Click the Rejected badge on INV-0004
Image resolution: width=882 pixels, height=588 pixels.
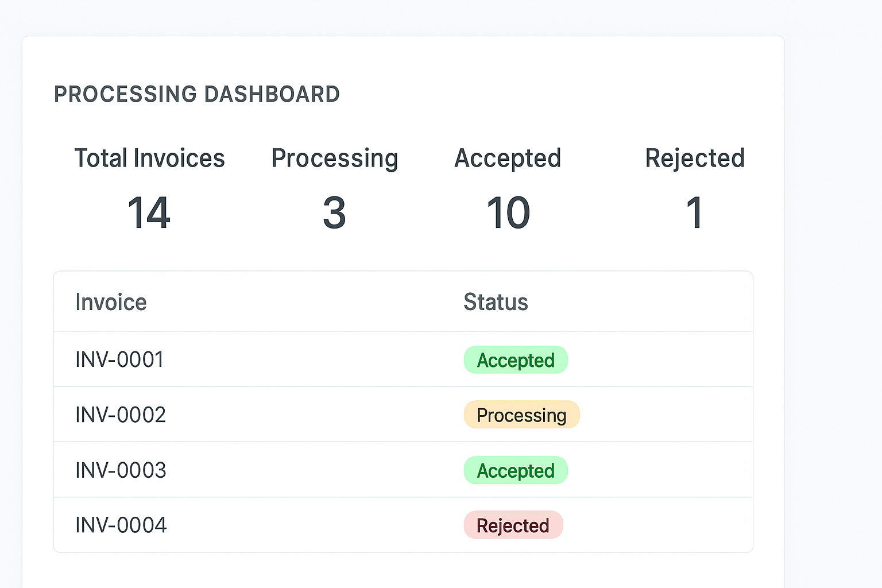(513, 524)
